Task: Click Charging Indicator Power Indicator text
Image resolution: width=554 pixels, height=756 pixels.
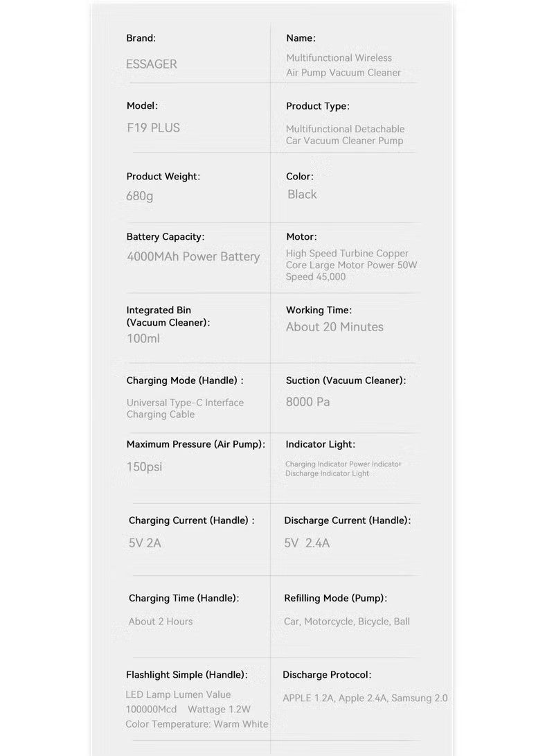Action: 343,464
